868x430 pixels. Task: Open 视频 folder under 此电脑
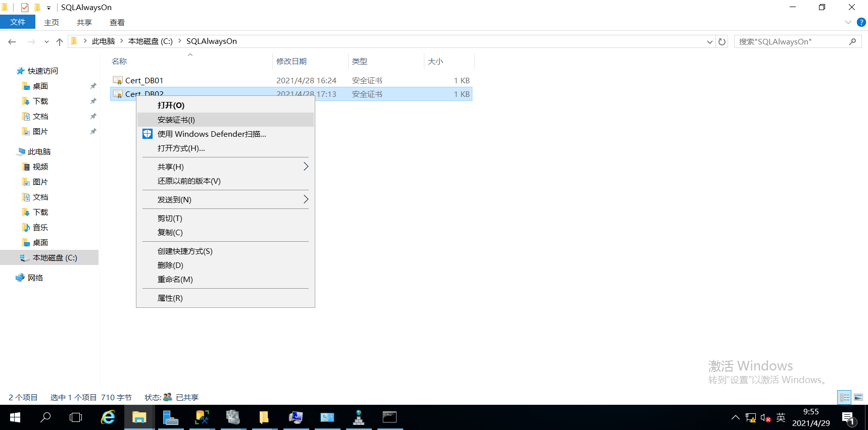click(40, 167)
